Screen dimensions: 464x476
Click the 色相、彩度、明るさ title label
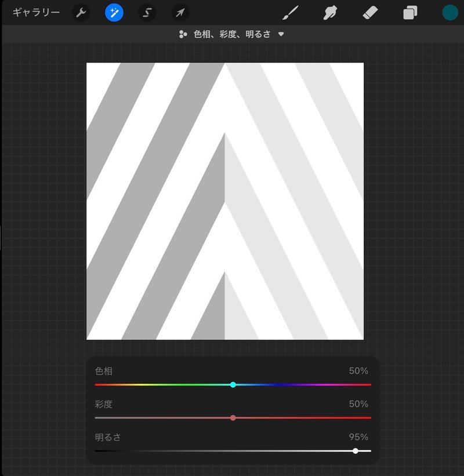coord(232,34)
